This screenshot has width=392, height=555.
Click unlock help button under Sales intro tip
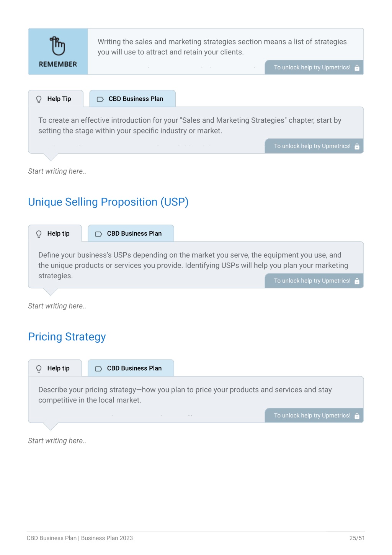click(x=314, y=146)
